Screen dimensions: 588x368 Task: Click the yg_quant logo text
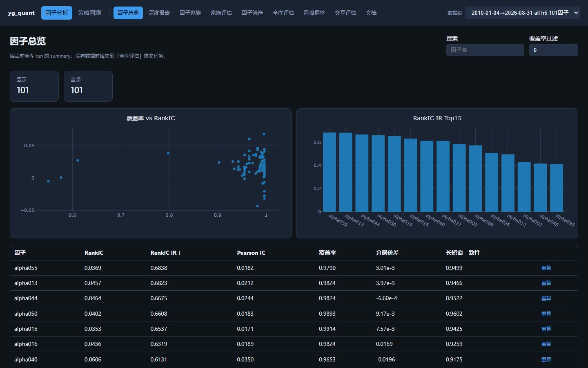point(21,13)
